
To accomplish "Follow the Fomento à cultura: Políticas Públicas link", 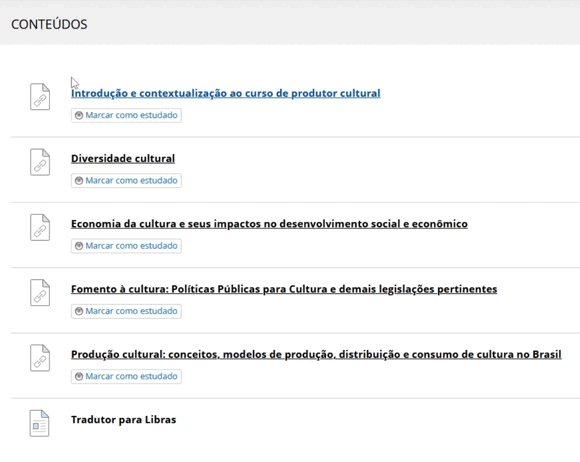I will point(284,289).
